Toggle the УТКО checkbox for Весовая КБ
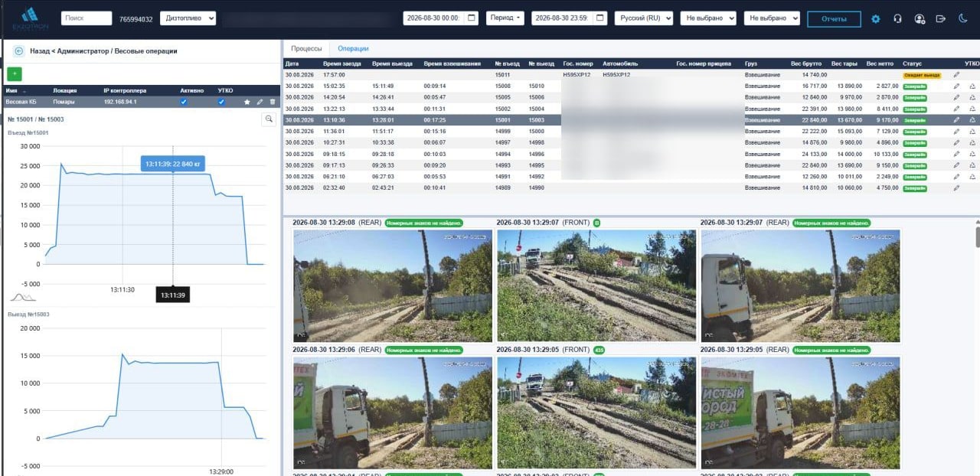980x476 pixels. [221, 102]
